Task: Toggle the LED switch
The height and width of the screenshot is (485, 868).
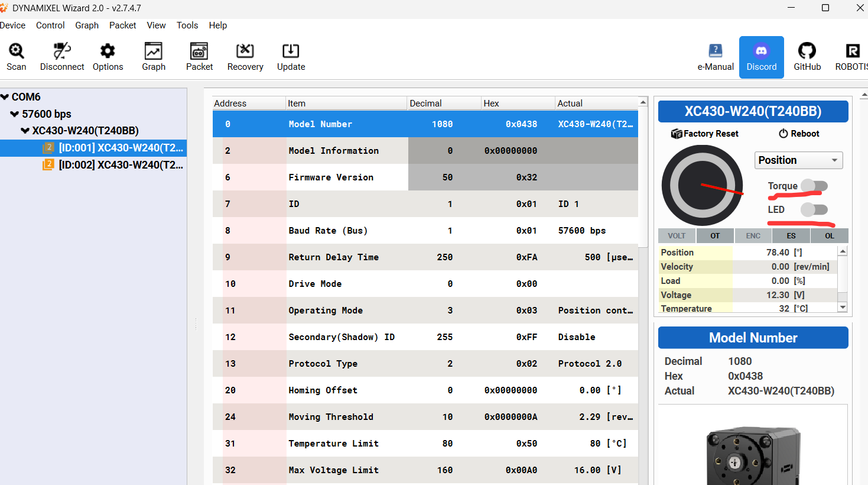Action: coord(814,209)
